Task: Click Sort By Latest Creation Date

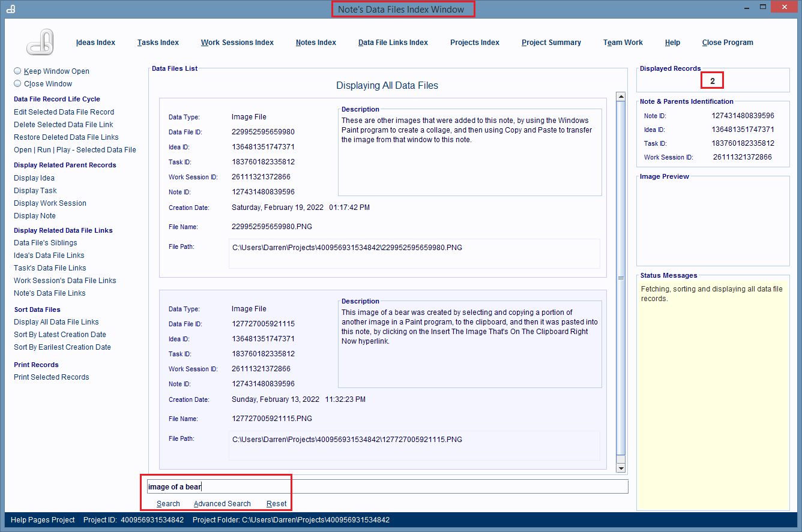Action: coord(60,335)
